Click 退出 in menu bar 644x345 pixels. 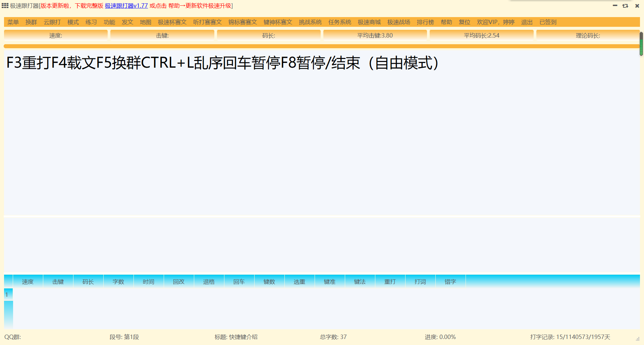click(527, 22)
